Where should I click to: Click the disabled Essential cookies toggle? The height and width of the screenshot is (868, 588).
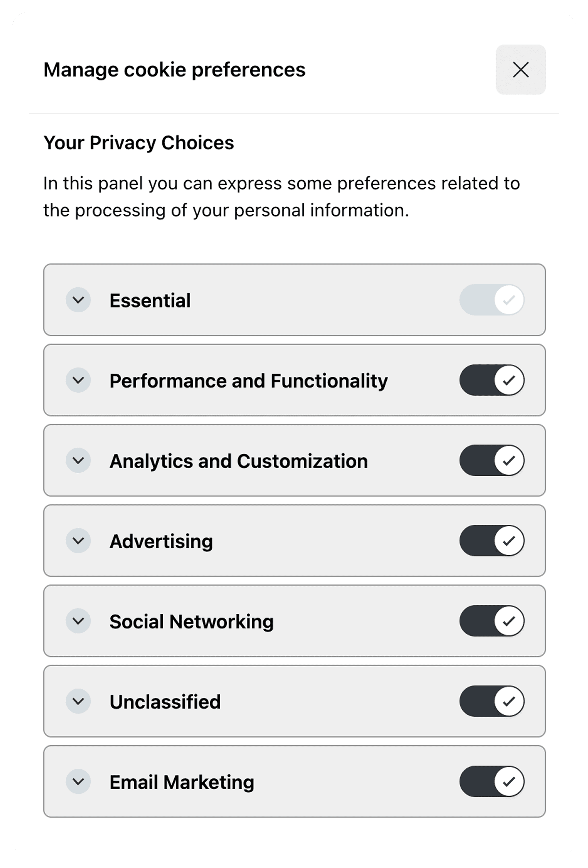coord(492,300)
